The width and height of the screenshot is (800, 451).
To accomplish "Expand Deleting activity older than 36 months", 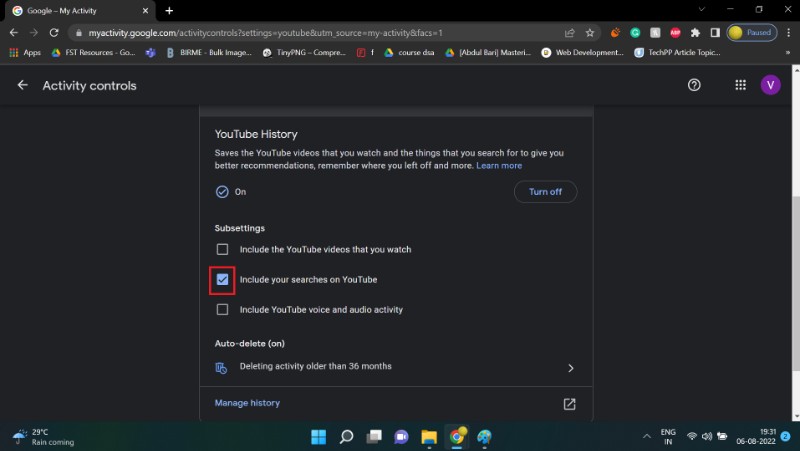I will coord(395,367).
